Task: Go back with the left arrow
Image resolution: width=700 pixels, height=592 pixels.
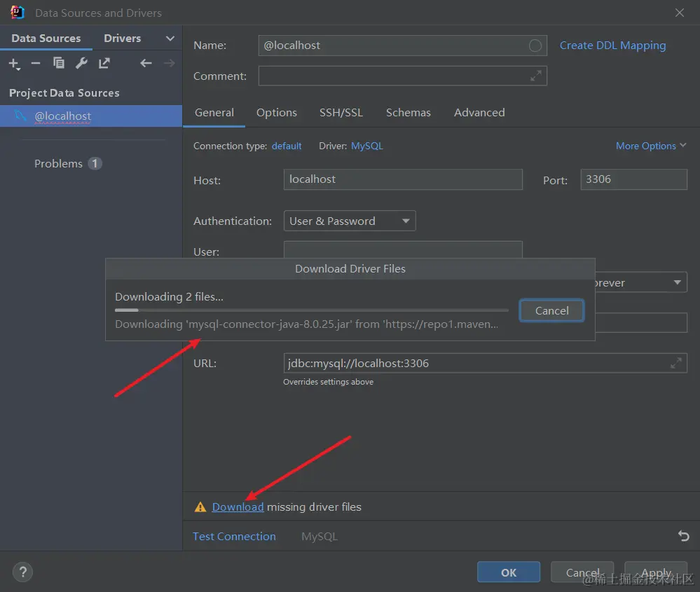Action: coord(146,63)
